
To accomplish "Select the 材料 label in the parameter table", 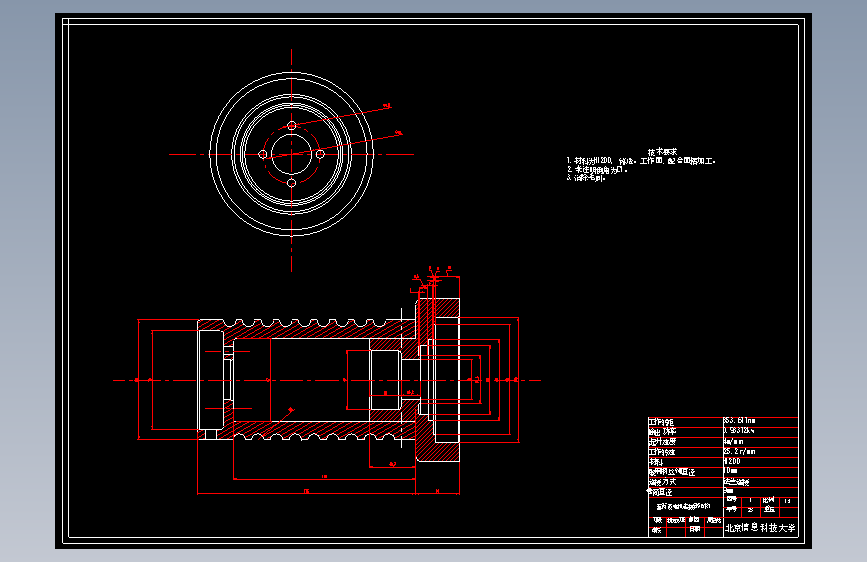I will tap(656, 462).
